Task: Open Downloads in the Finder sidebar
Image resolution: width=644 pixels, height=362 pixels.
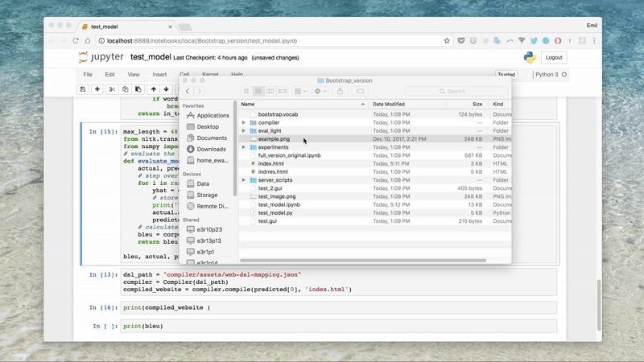Action: [211, 149]
